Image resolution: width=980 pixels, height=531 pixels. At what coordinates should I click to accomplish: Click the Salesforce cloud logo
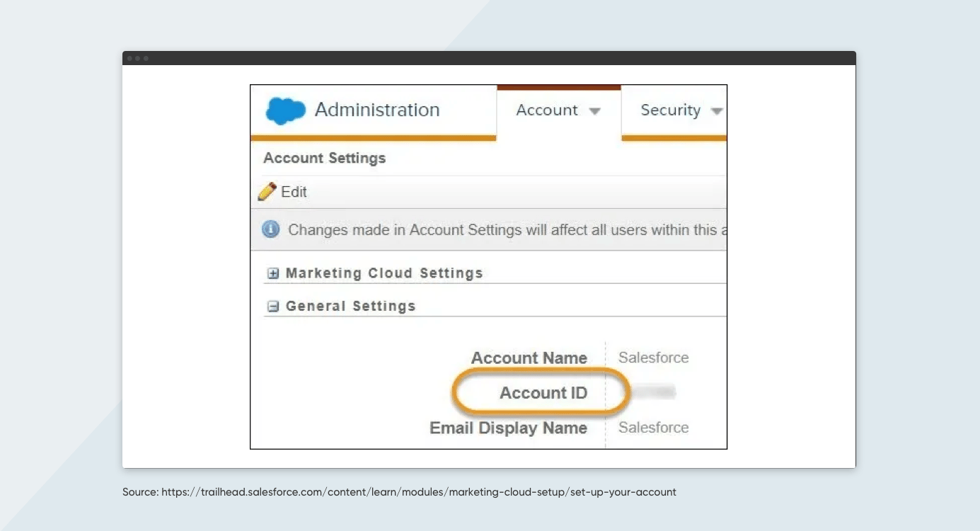click(x=284, y=110)
